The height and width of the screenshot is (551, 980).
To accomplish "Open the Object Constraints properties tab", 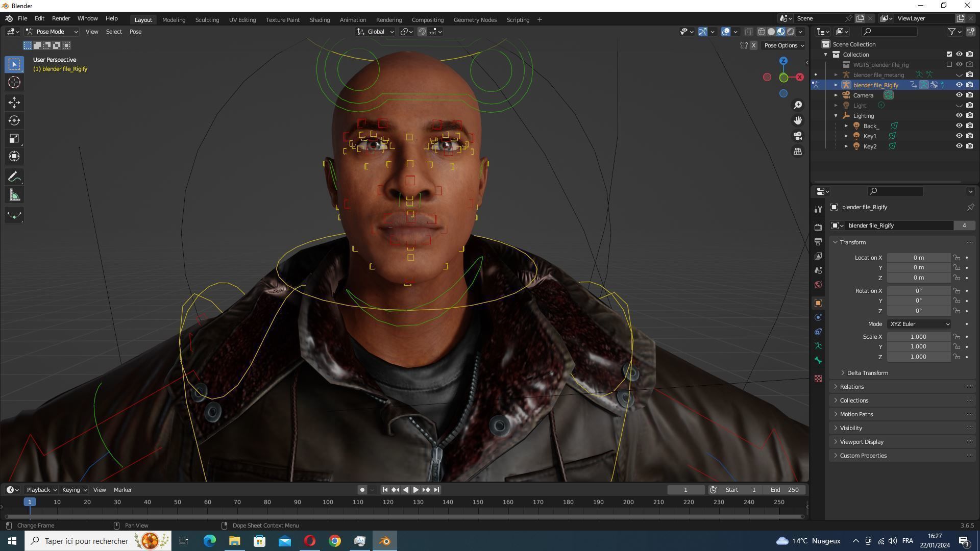I will tap(818, 332).
